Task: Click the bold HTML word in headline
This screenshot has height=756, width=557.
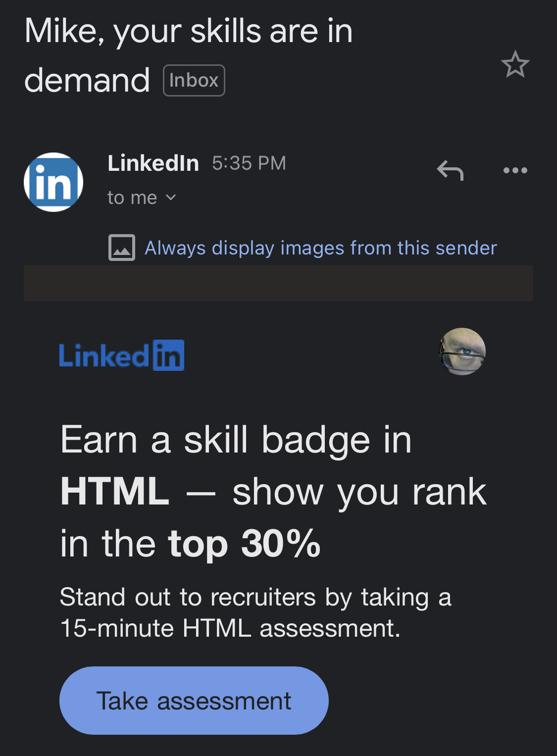Action: pos(115,491)
